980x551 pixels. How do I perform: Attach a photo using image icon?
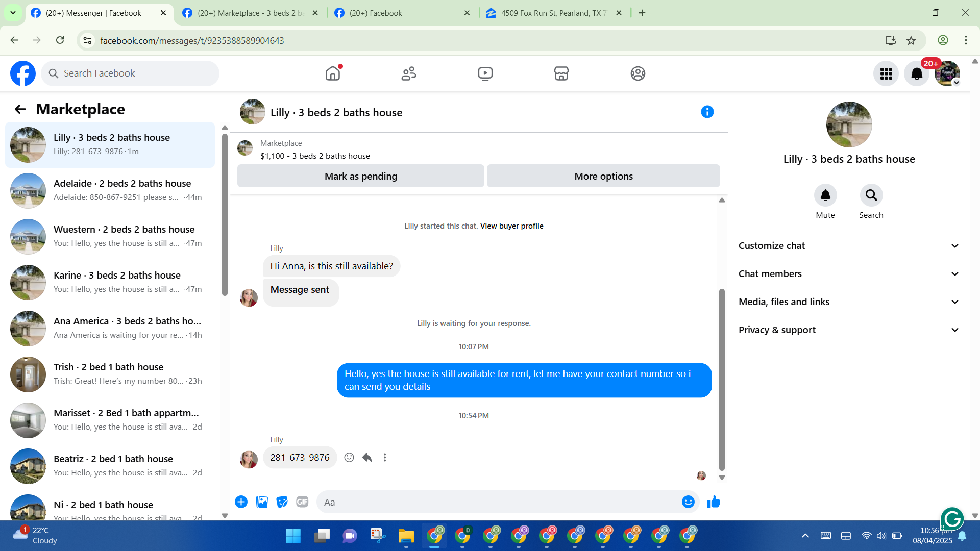pos(262,502)
